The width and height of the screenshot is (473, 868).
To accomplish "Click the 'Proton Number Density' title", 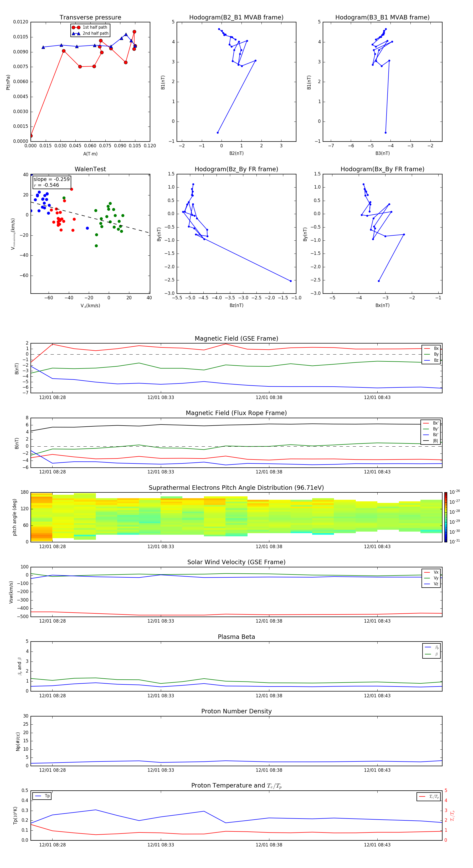I will point(236,712).
